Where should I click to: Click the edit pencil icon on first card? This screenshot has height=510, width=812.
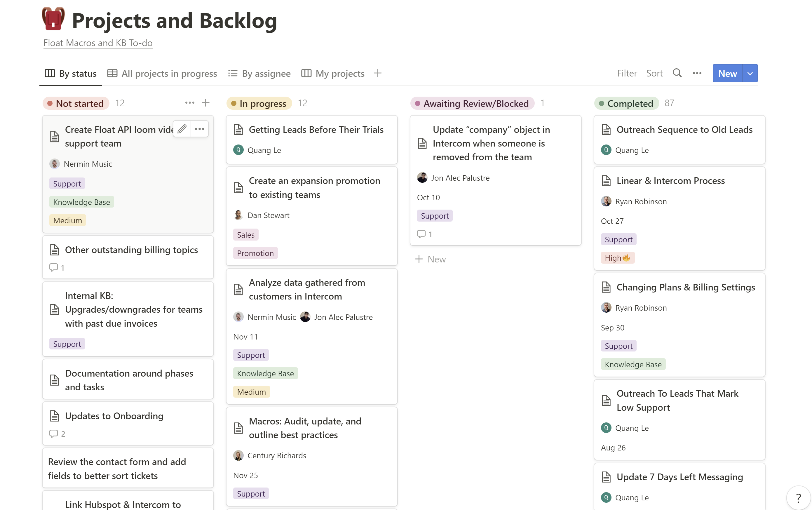pyautogui.click(x=182, y=129)
